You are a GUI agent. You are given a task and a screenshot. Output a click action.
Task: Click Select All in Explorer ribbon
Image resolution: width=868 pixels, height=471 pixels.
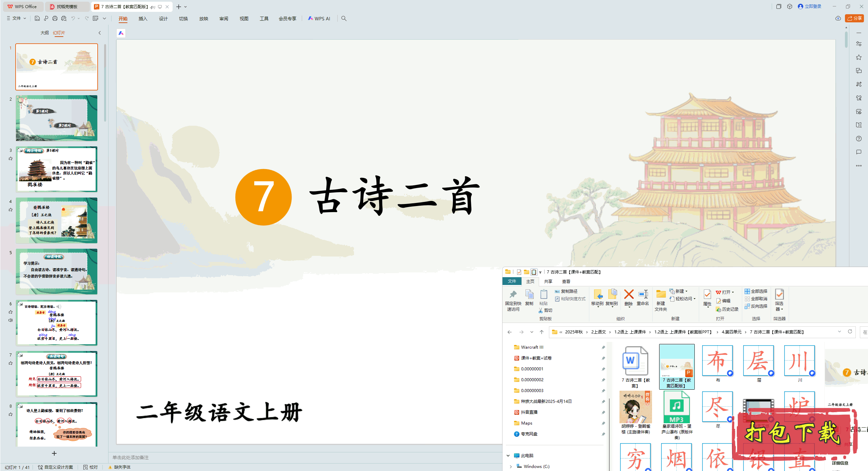[756, 291]
